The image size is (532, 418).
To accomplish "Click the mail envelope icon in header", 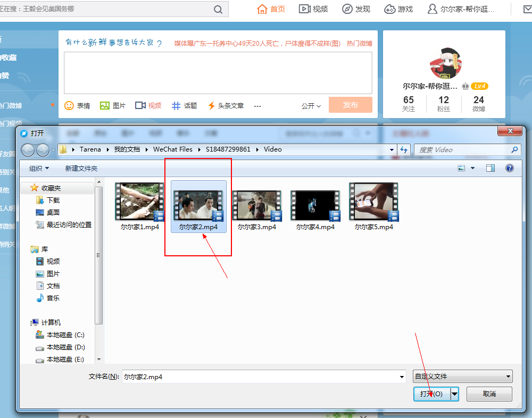I will pos(528,10).
